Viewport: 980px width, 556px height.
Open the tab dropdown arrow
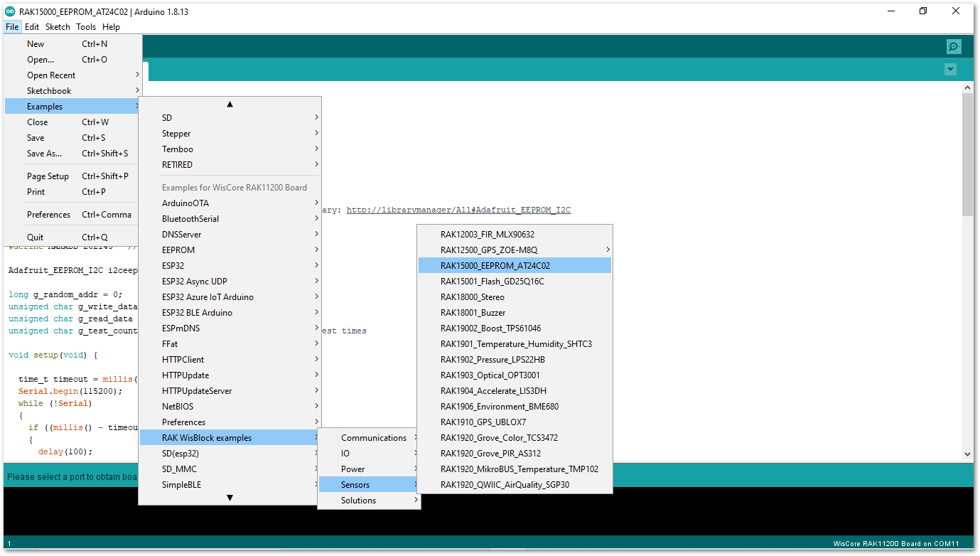[950, 69]
